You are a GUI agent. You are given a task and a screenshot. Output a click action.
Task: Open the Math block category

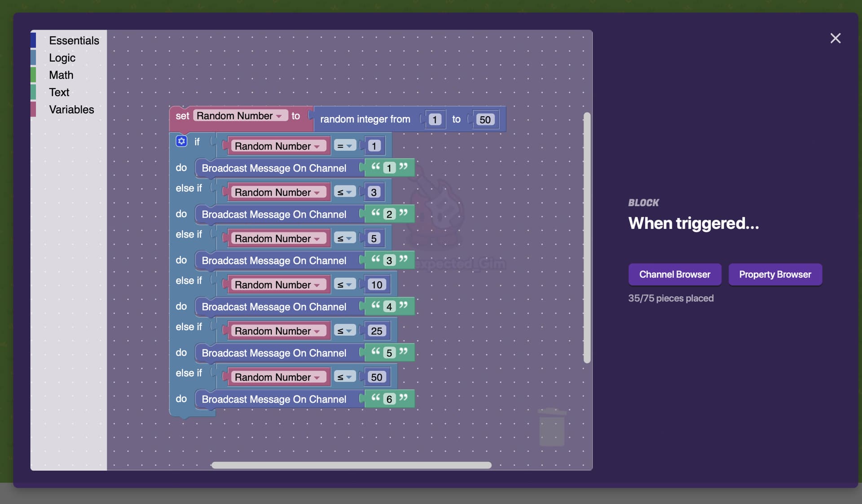61,75
